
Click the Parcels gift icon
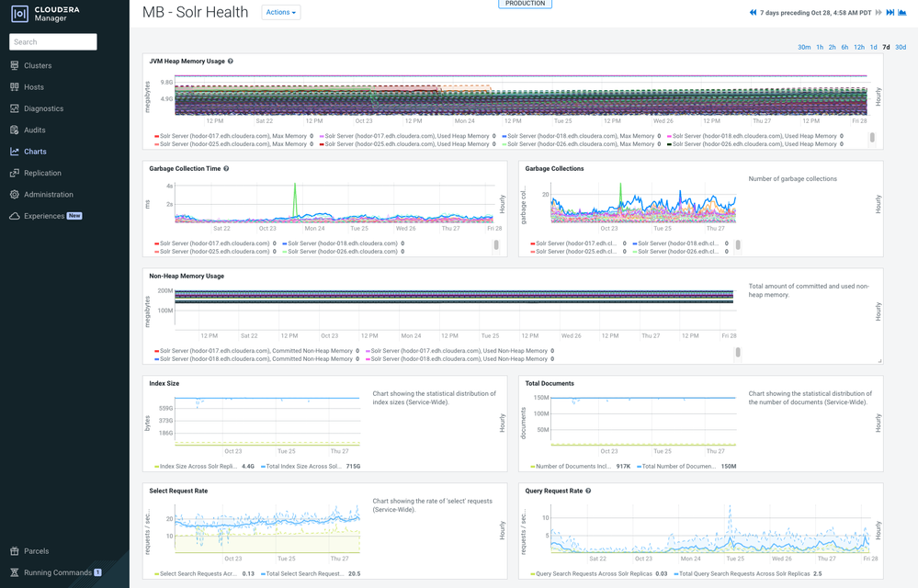pyautogui.click(x=15, y=551)
